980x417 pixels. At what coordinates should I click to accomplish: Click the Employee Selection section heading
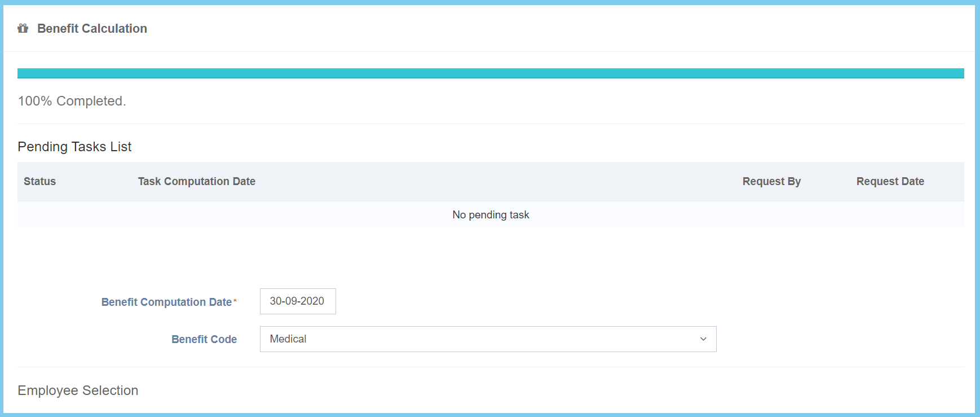click(78, 390)
